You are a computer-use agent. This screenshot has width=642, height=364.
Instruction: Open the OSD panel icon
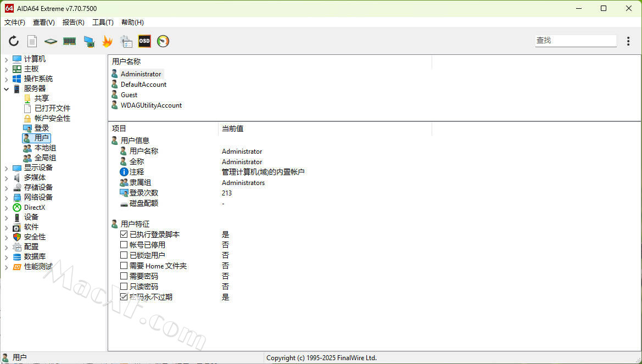point(144,41)
